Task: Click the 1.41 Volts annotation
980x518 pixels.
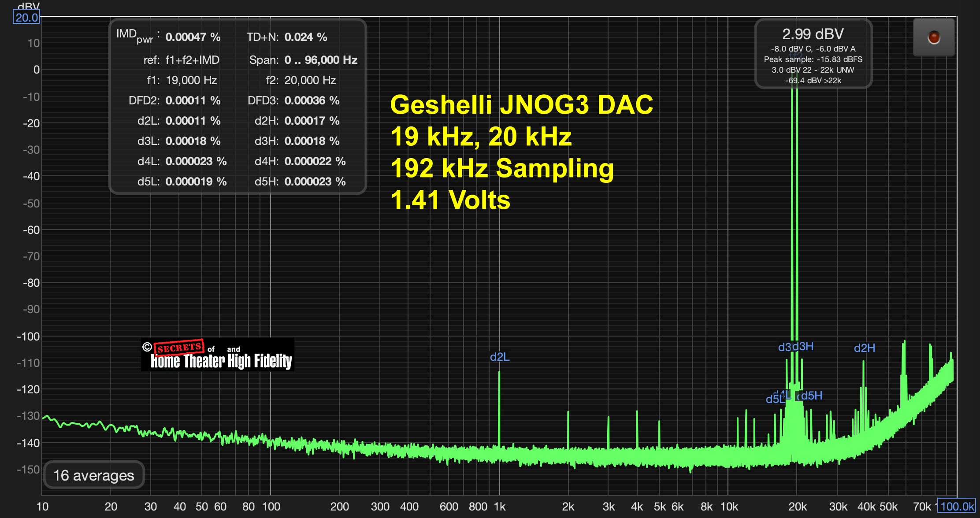Action: click(450, 200)
